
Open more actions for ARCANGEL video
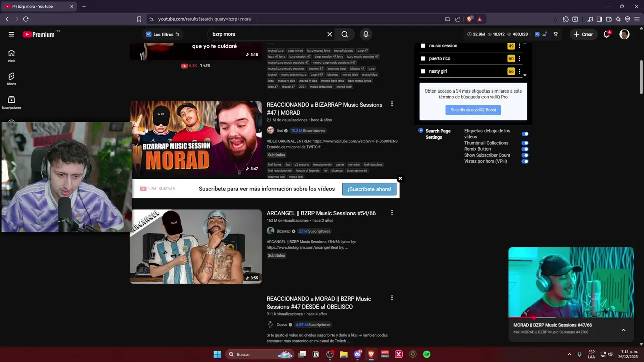tap(392, 213)
